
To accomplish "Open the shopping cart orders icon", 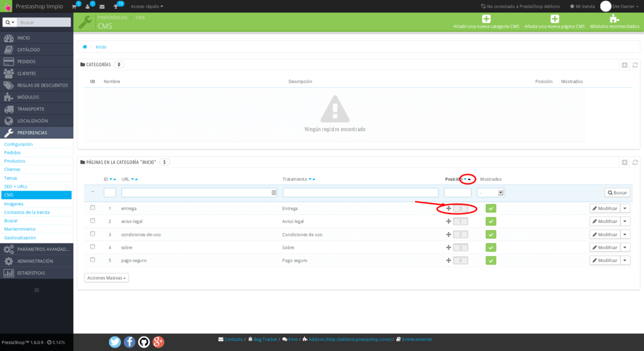I will point(74,6).
